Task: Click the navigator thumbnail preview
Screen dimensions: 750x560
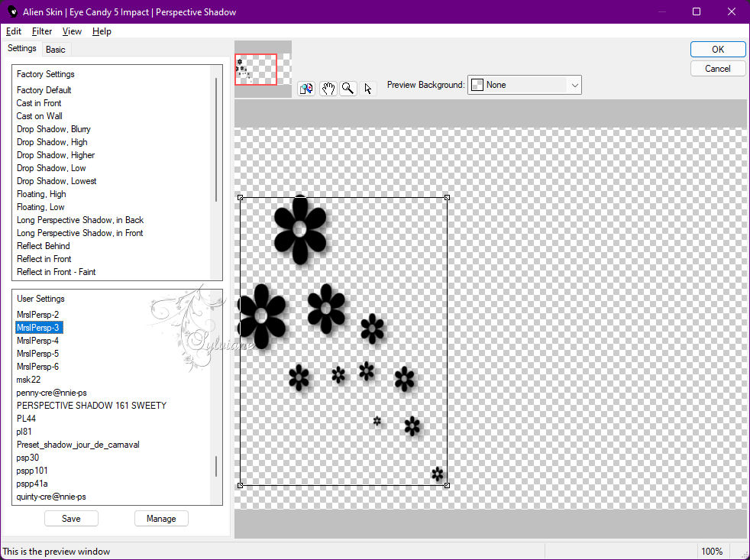Action: coord(263,70)
